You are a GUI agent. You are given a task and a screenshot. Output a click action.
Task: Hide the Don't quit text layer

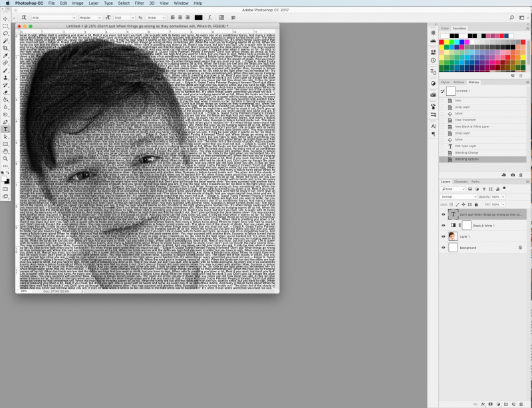(x=443, y=214)
